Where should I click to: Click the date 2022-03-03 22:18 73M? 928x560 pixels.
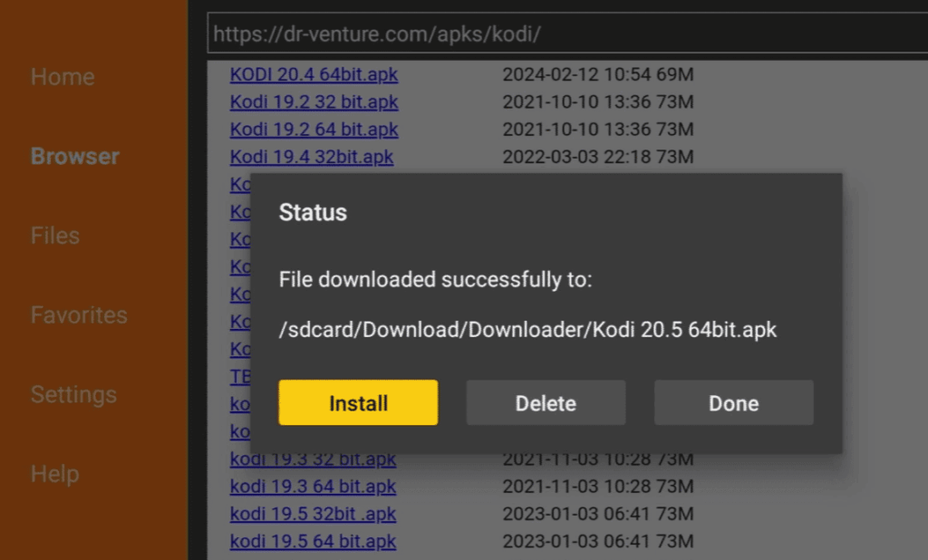[598, 157]
